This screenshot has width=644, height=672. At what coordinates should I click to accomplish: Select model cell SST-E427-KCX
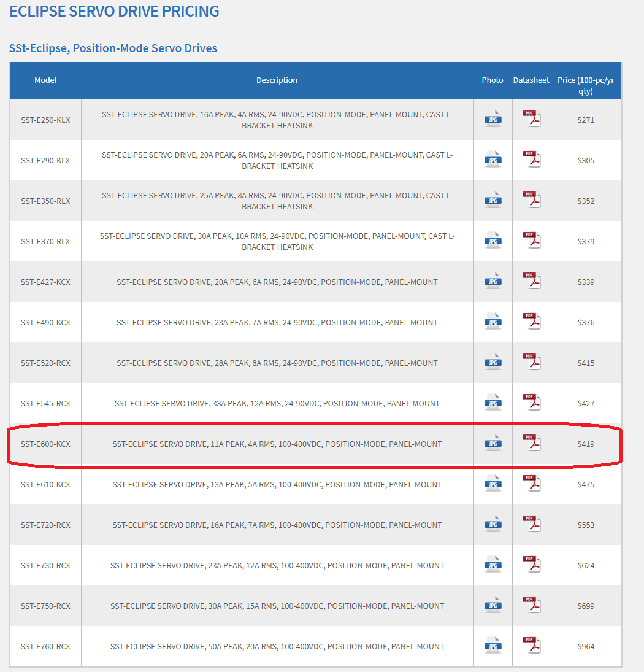click(45, 282)
